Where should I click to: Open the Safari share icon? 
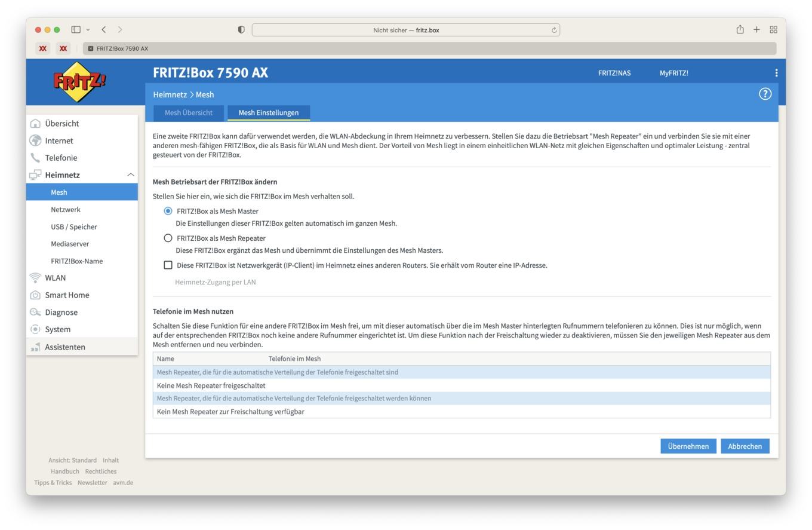tap(740, 29)
